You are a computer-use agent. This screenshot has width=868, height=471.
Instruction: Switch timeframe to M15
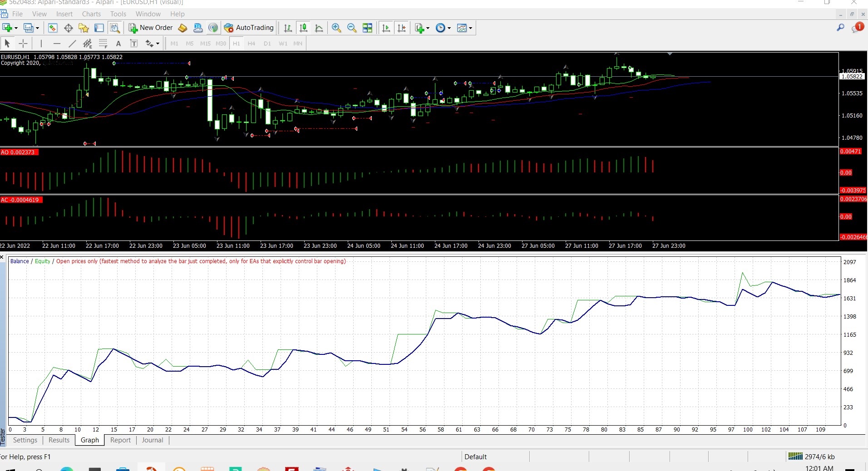(x=205, y=44)
